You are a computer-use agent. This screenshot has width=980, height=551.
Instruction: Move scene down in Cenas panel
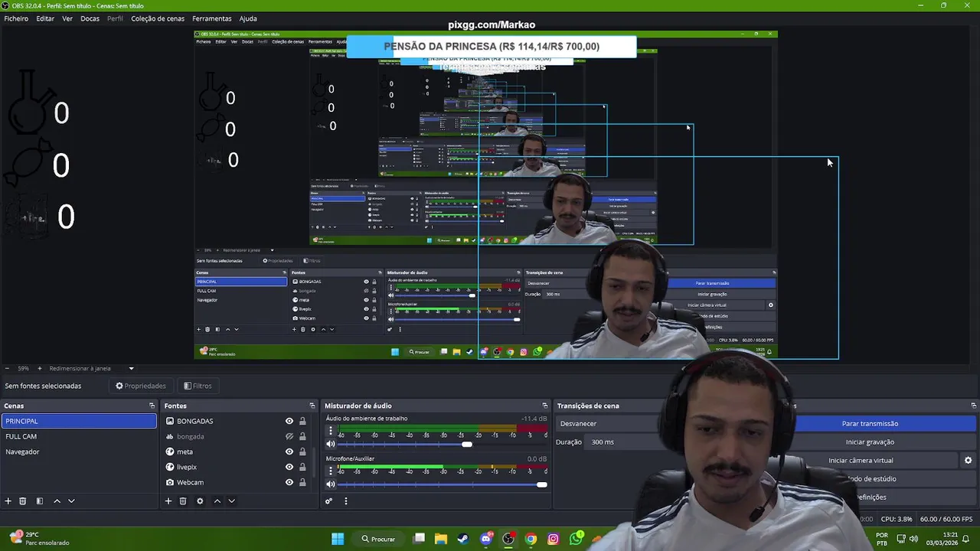pos(71,501)
